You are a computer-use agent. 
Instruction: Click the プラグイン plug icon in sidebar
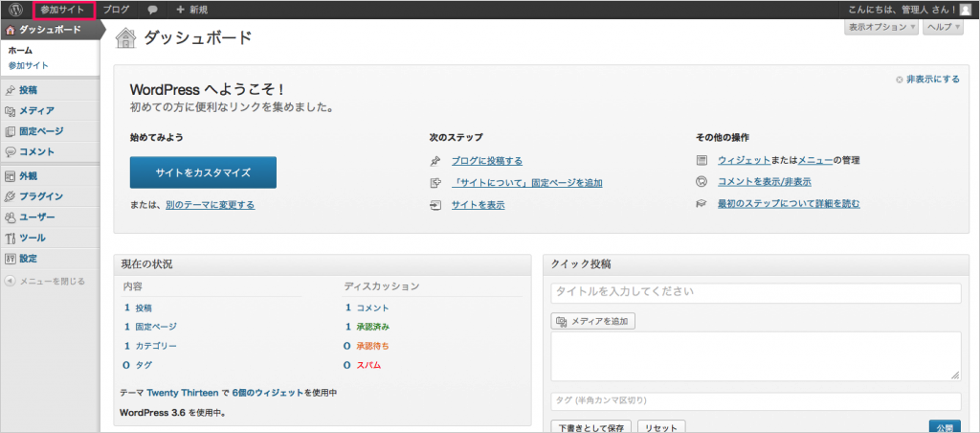click(11, 196)
